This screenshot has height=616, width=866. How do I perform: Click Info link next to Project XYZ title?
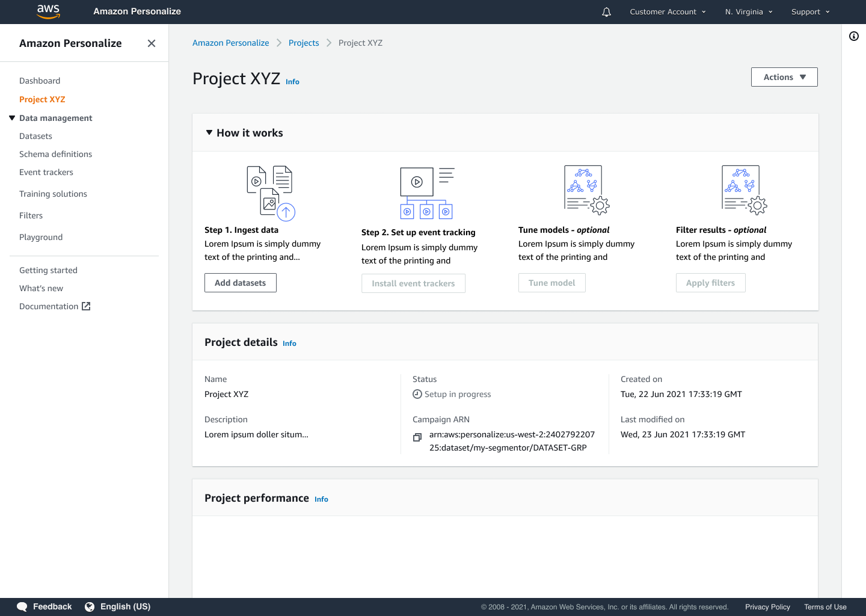click(292, 82)
